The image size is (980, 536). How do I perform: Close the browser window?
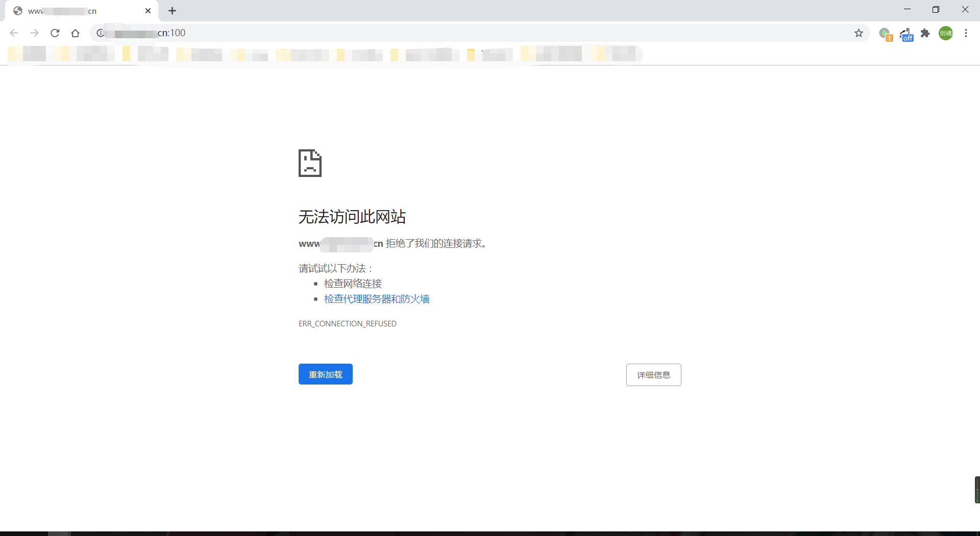(x=965, y=10)
